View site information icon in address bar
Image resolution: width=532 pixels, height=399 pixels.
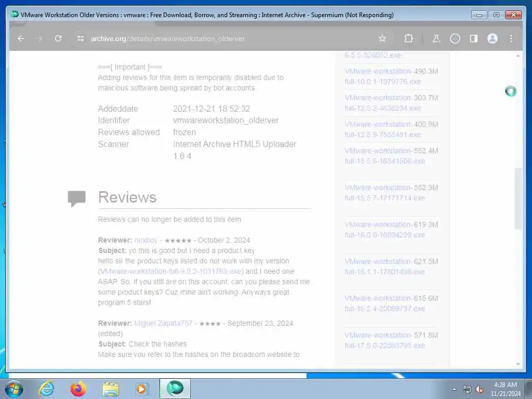(x=81, y=38)
